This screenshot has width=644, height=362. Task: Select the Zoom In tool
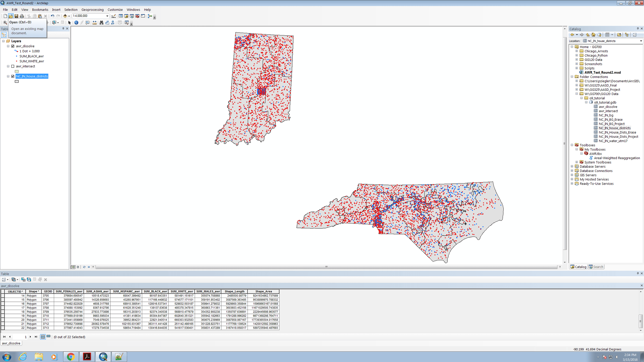coord(5,23)
